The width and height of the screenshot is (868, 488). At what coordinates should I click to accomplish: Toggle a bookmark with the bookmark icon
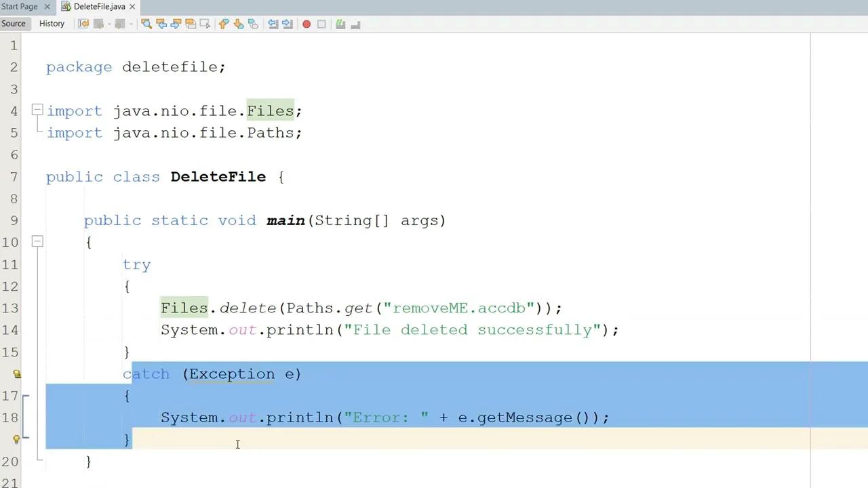tap(254, 24)
